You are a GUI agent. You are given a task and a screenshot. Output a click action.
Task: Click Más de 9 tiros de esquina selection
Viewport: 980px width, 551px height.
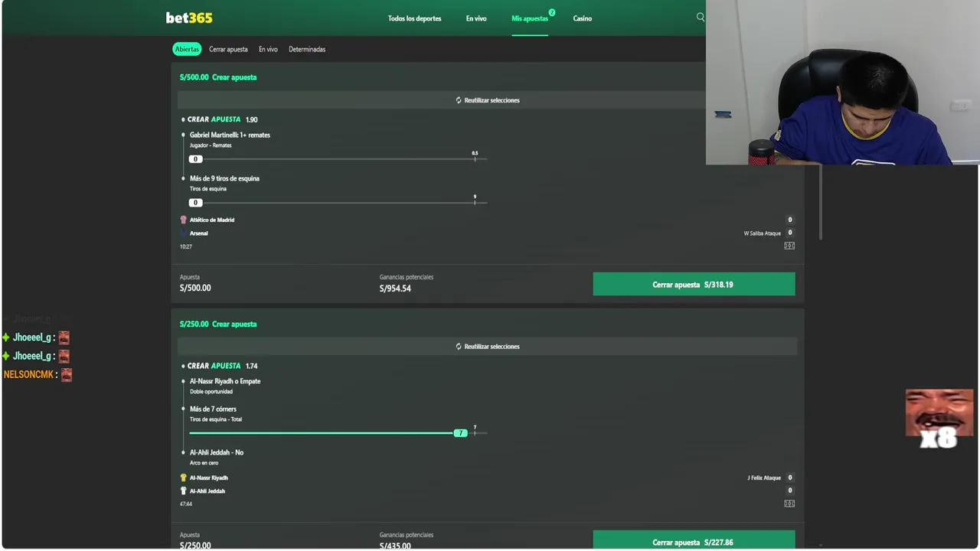224,178
